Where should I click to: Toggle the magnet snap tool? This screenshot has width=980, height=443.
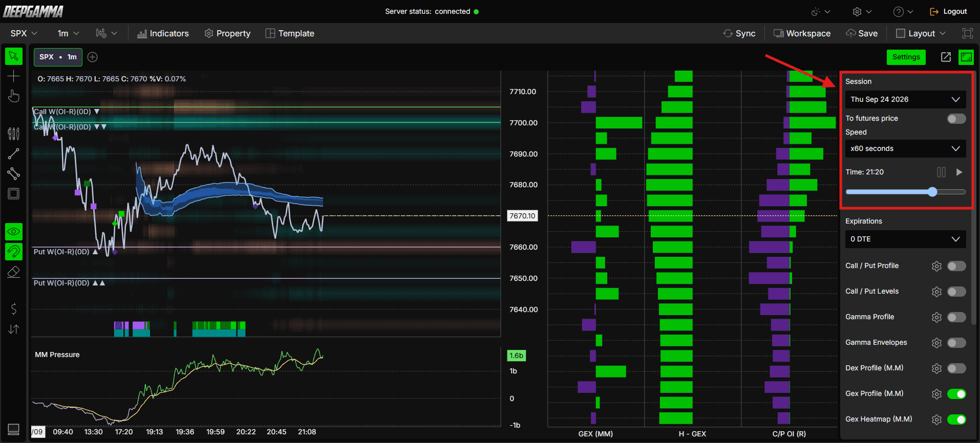pos(14,252)
